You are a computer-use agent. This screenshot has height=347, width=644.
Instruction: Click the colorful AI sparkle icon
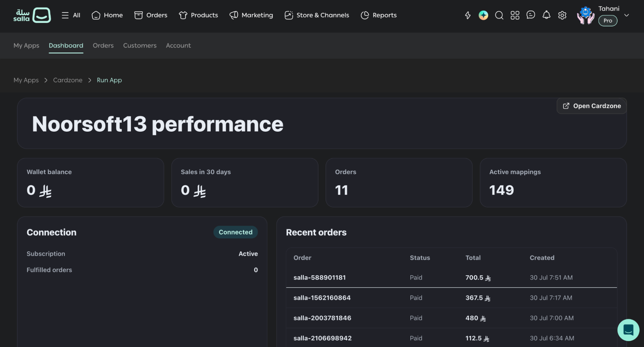[483, 15]
